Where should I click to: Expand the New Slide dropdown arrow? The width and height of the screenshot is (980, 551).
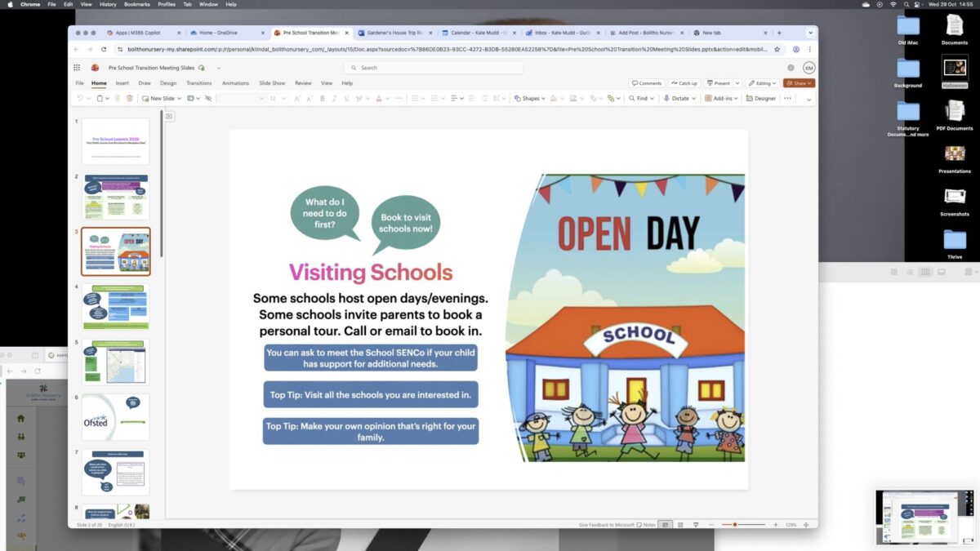(x=179, y=98)
